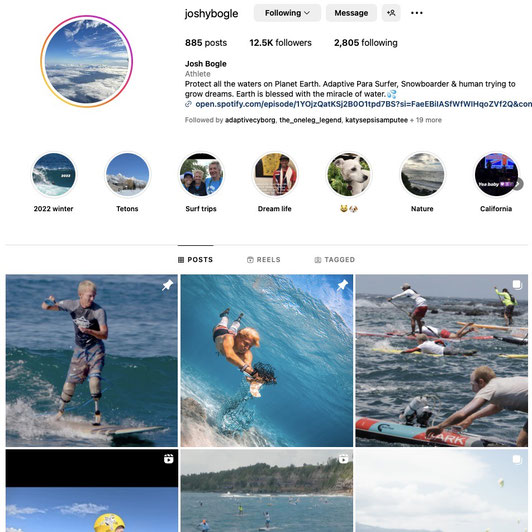The height and width of the screenshot is (532, 532).
Task: Switch to the Reels tab
Action: (264, 260)
